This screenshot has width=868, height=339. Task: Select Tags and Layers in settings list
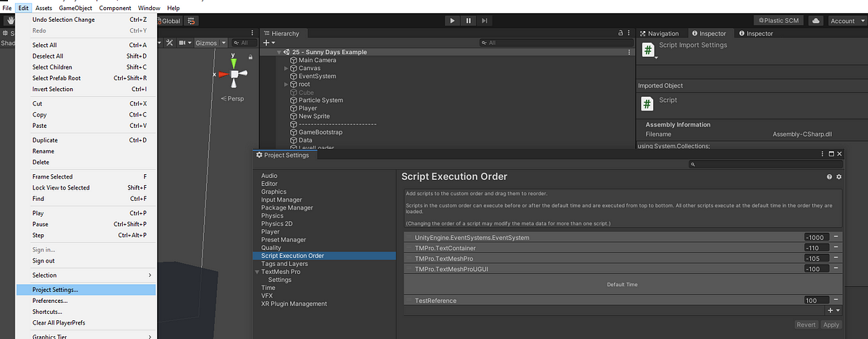284,264
